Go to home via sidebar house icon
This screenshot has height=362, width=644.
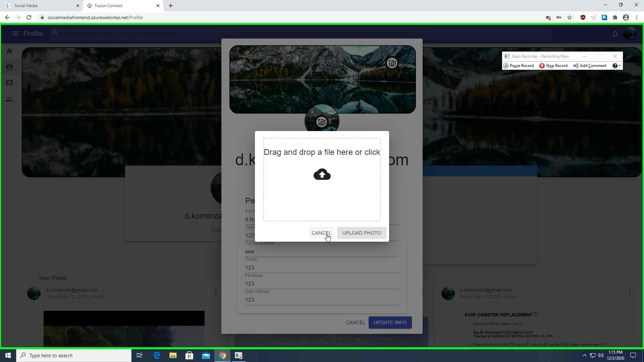9,51
